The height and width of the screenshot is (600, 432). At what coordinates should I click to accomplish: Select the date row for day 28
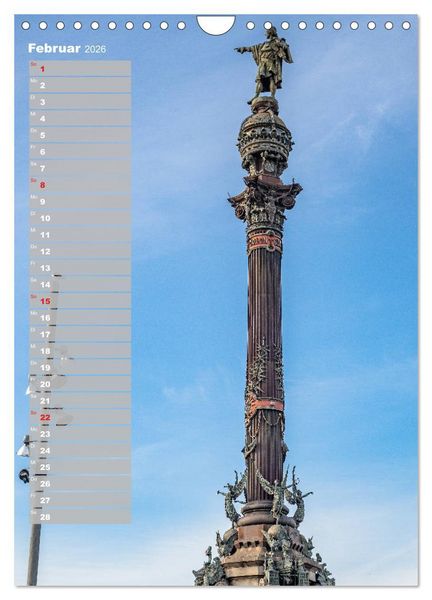(80, 517)
